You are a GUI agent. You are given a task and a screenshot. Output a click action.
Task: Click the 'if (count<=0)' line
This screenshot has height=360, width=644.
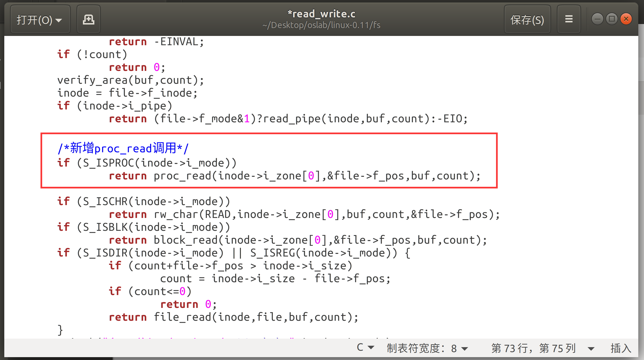150,292
